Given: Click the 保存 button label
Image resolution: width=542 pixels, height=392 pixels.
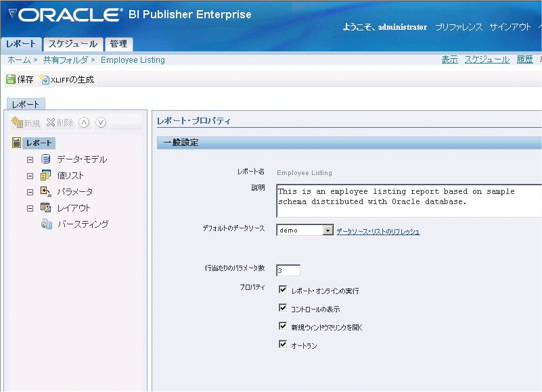Looking at the screenshot, I should (25, 80).
